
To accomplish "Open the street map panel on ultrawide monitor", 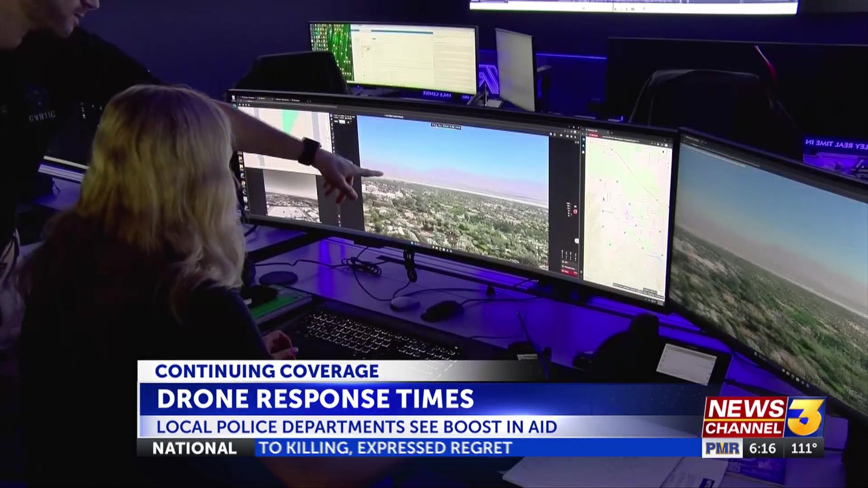I will tap(627, 217).
